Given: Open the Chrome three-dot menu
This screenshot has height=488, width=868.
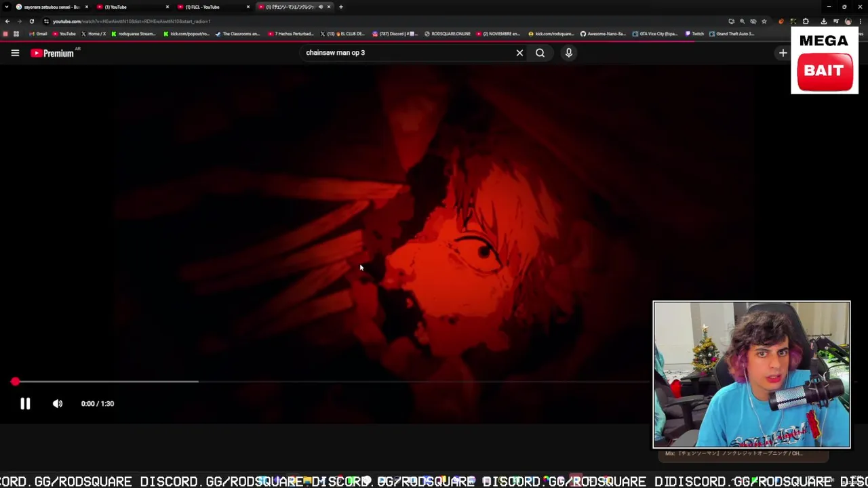Looking at the screenshot, I should click(x=860, y=21).
